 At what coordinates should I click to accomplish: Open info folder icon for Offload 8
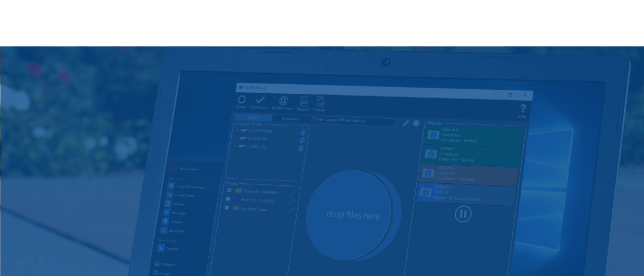(x=428, y=173)
